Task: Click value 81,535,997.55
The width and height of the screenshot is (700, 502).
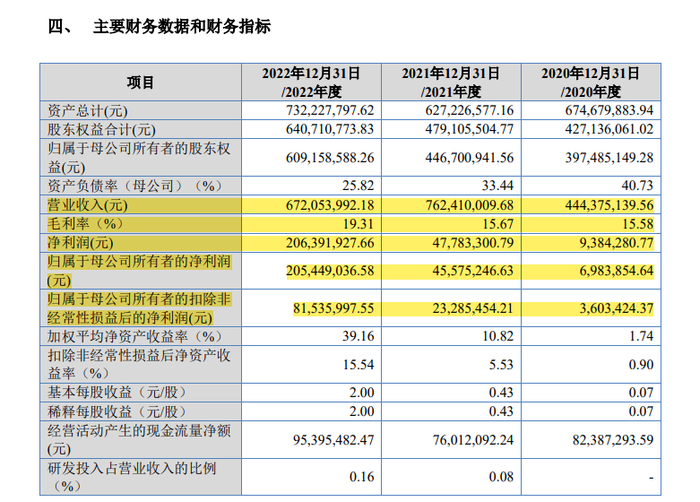Action: 333,308
